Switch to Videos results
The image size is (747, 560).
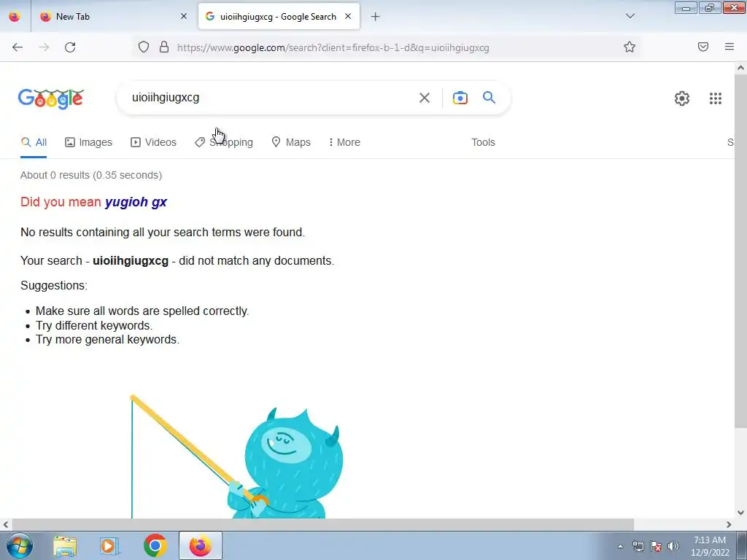(x=153, y=142)
